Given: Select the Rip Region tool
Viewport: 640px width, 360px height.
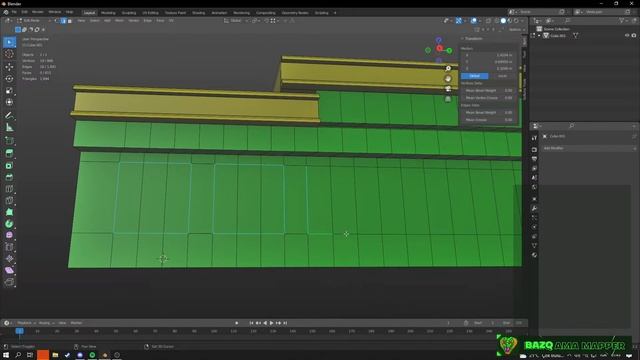Looking at the screenshot, I should 9,282.
